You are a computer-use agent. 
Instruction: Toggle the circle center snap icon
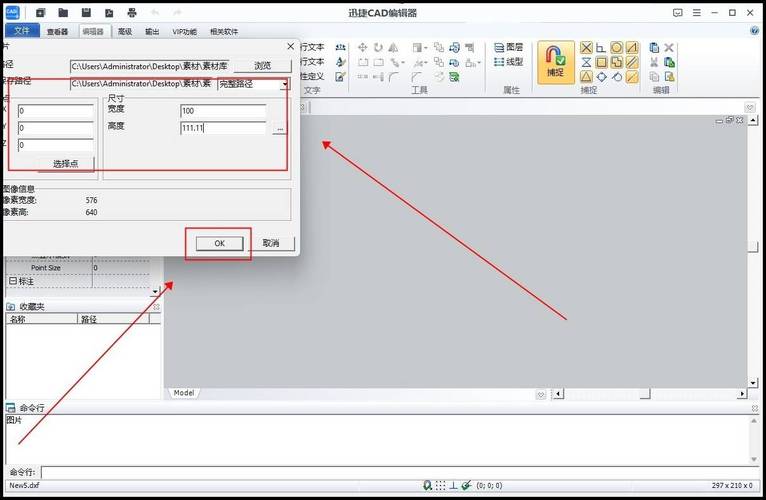point(617,47)
